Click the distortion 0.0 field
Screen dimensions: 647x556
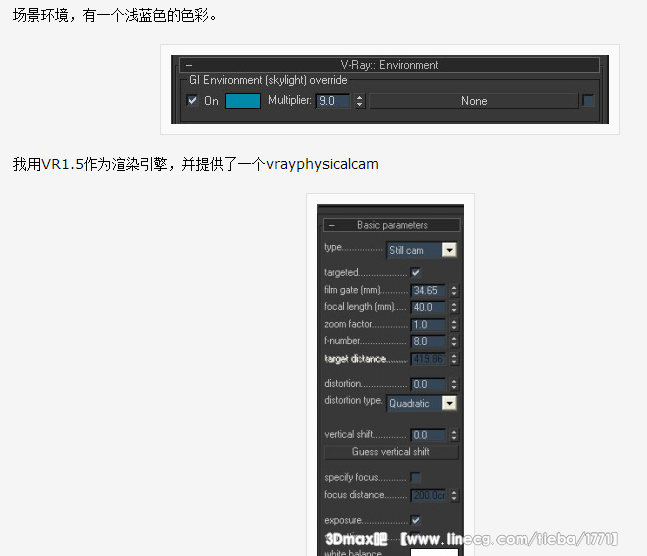(428, 384)
